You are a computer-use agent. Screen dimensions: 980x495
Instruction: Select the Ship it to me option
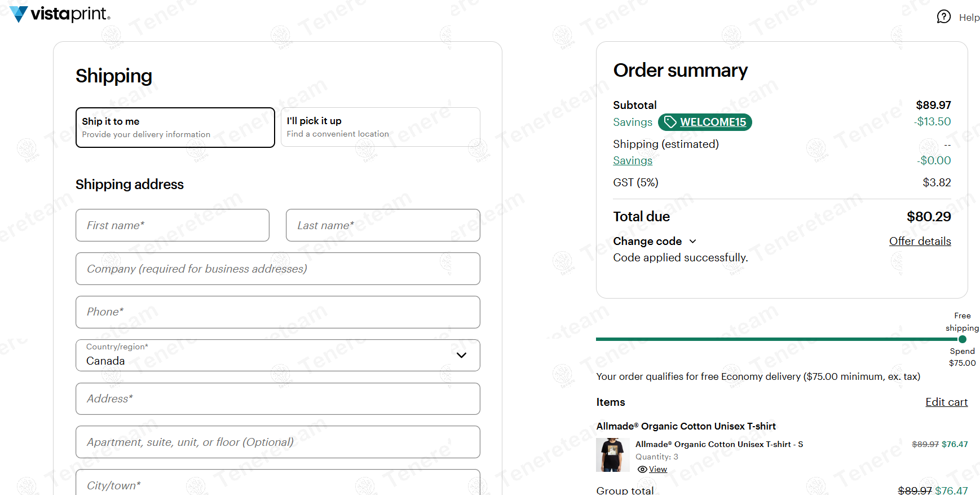(175, 128)
